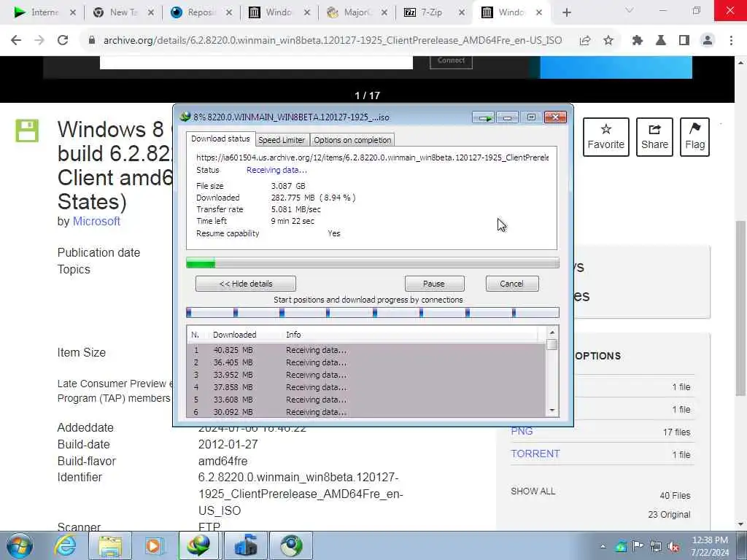Screen dimensions: 747x560
Task: Click the green arrow button in download title bar
Action: pos(483,117)
